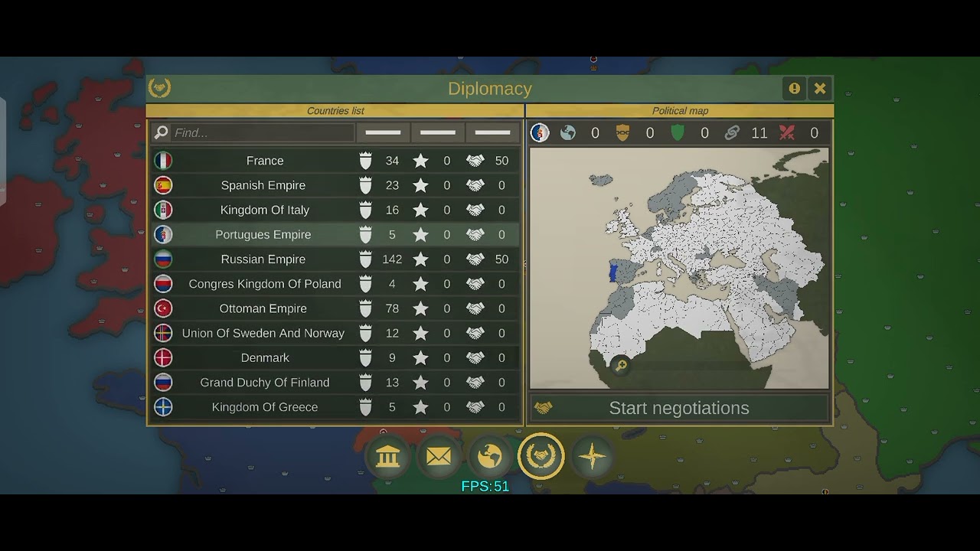Click Portugal highlighted on political map
The height and width of the screenshot is (551, 980).
tap(612, 273)
